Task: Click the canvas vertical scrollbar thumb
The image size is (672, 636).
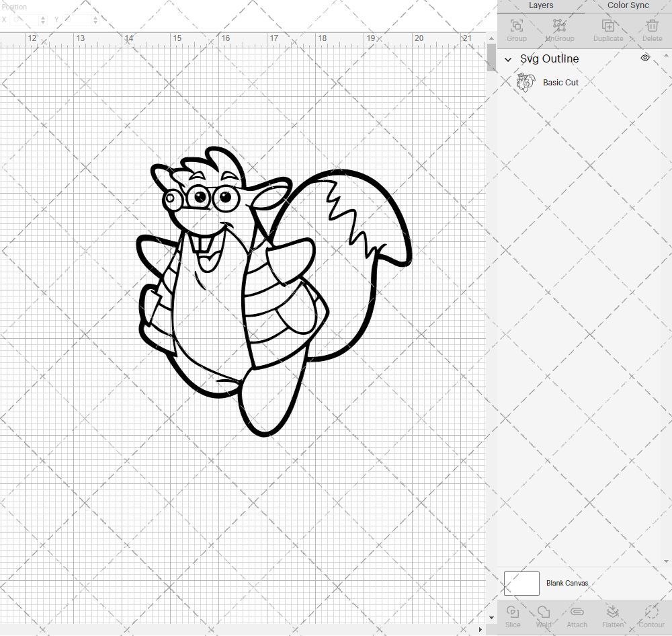Action: point(492,57)
